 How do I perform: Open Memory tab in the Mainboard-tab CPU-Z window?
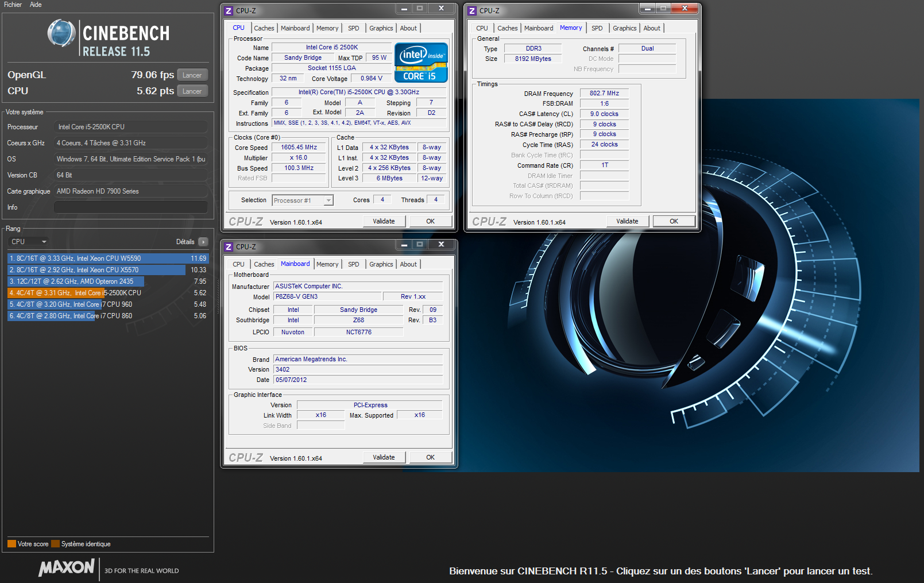click(x=327, y=264)
